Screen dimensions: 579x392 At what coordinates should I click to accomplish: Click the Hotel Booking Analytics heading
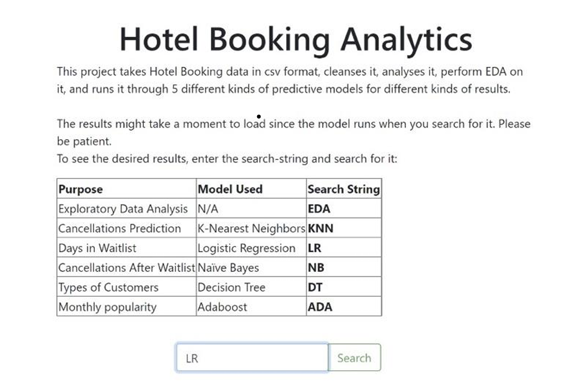(296, 40)
